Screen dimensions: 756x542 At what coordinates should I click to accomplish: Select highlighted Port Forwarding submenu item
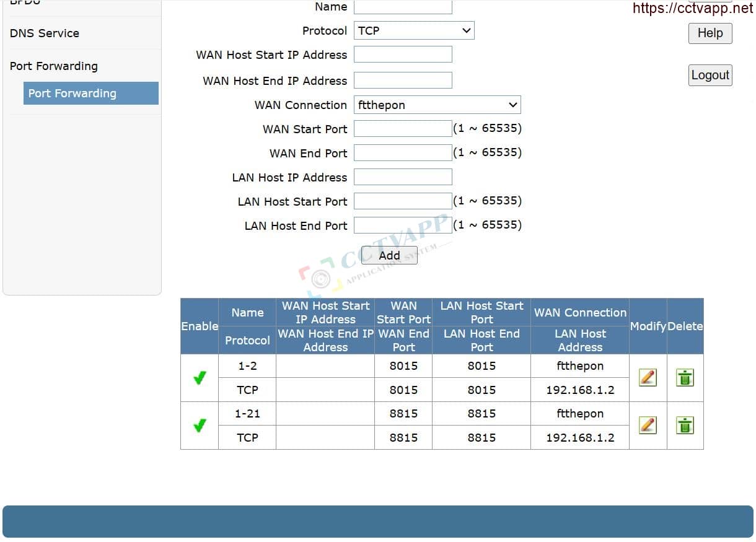pyautogui.click(x=90, y=94)
